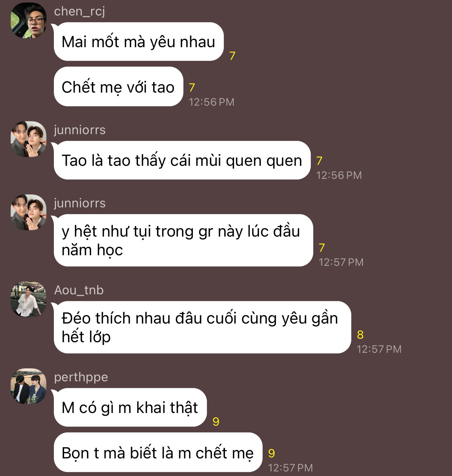Screen dimensions: 452x476
Task: Click the perthppe username label
Action: 81,377
